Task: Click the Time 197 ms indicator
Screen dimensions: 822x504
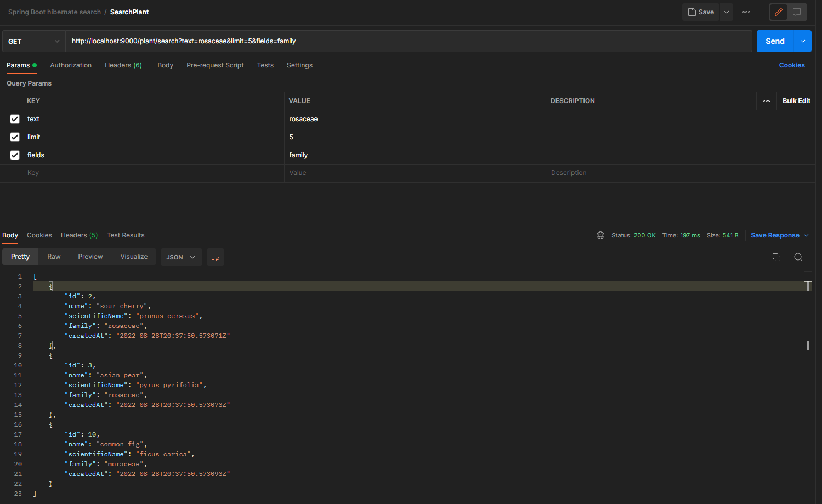Action: click(681, 235)
